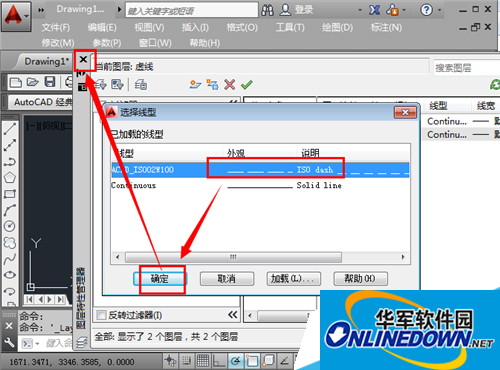Click the 搜索图层 search layers field
The width and height of the screenshot is (500, 370).
tap(467, 68)
